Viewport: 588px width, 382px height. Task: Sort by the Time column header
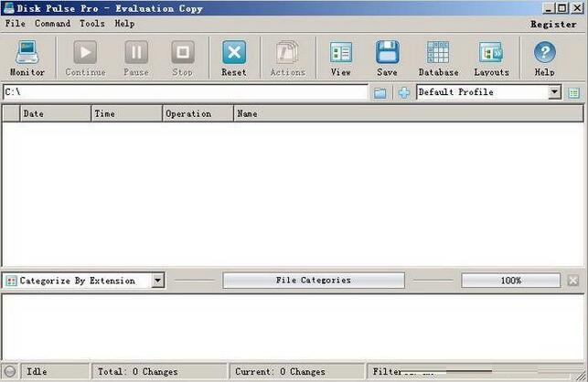tap(126, 113)
